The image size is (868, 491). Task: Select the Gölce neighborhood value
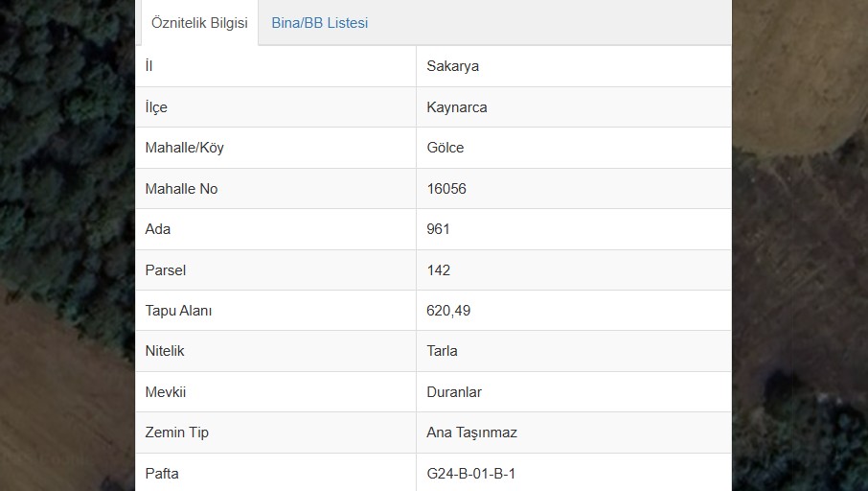coord(445,148)
